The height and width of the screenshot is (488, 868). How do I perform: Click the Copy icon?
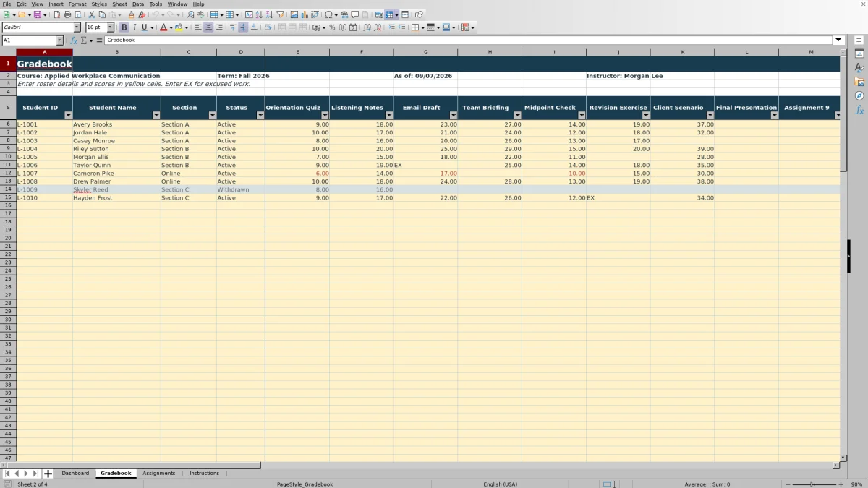click(102, 14)
